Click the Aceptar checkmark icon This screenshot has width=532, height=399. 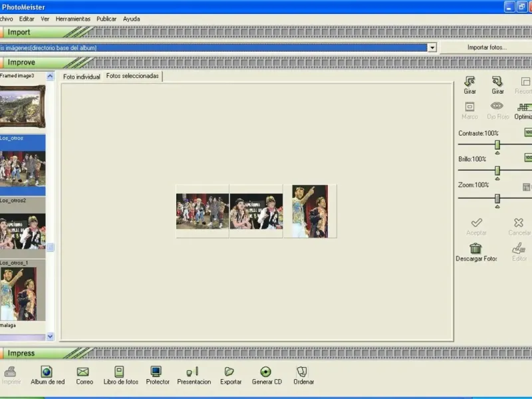coord(476,223)
